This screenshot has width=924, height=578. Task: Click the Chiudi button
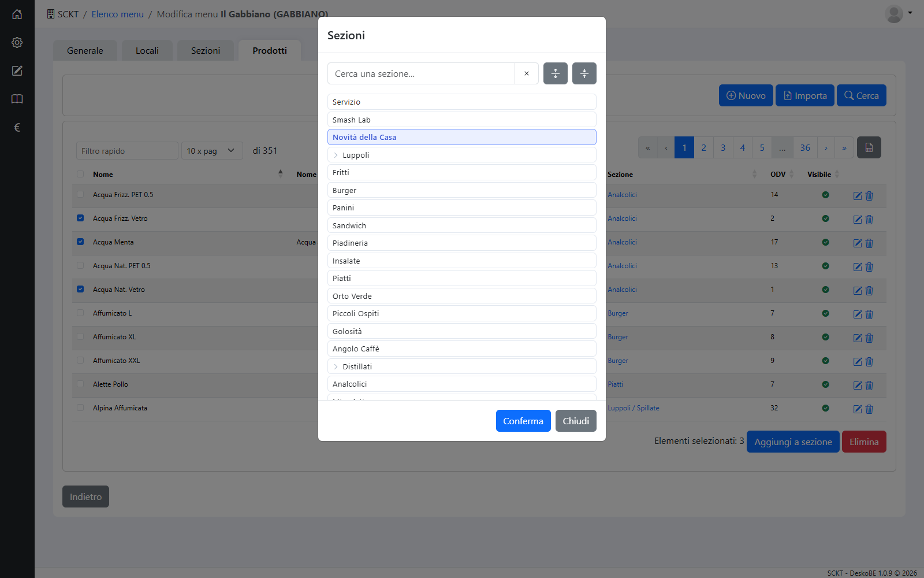click(576, 421)
